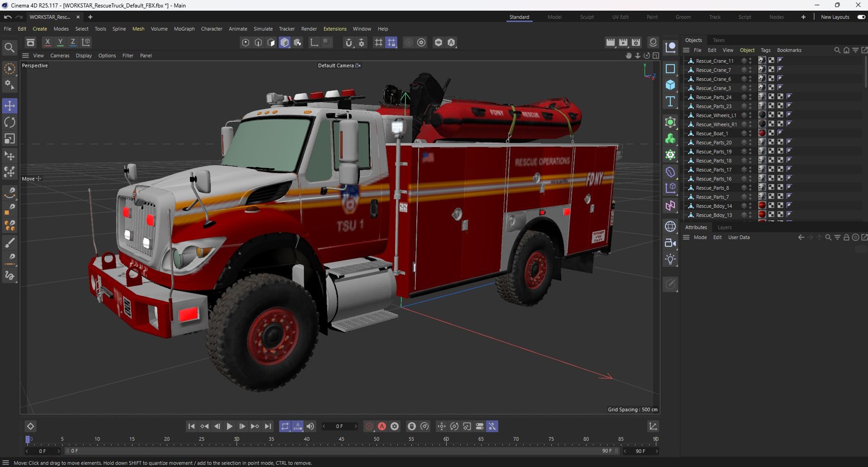Open the search magnifier tool
Image resolution: width=868 pixels, height=467 pixels.
(x=9, y=48)
